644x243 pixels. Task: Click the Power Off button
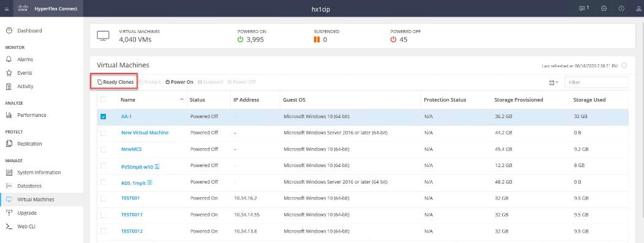241,82
